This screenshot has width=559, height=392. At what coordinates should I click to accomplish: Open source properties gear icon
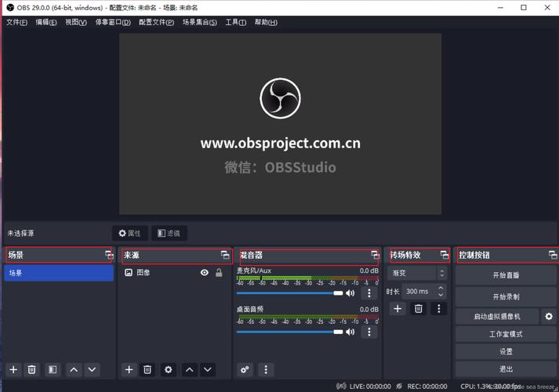click(x=169, y=369)
